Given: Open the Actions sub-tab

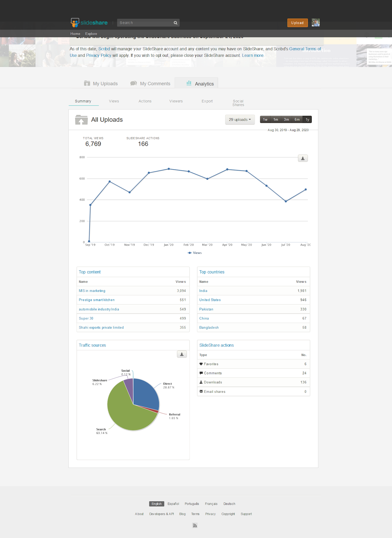Looking at the screenshot, I should pyautogui.click(x=145, y=101).
